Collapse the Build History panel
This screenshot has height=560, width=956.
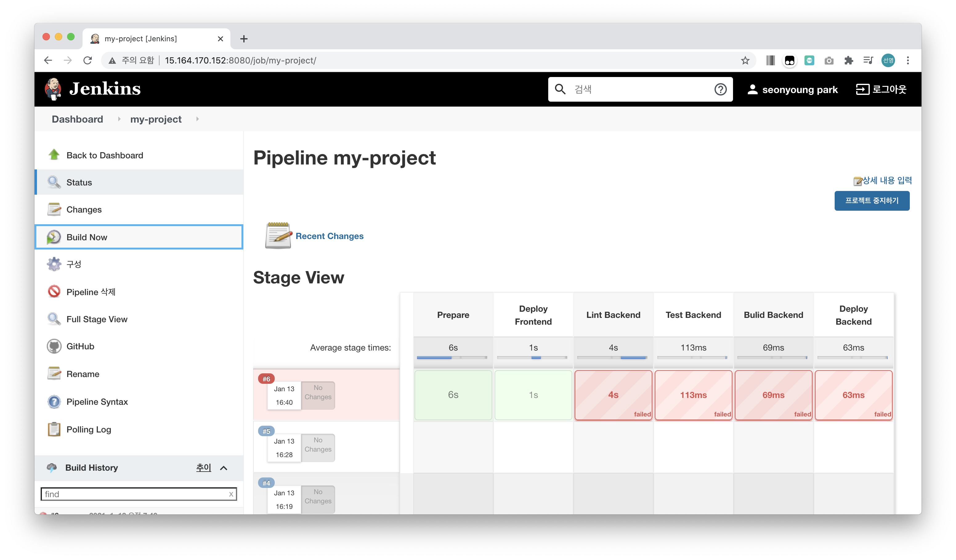[x=224, y=468]
